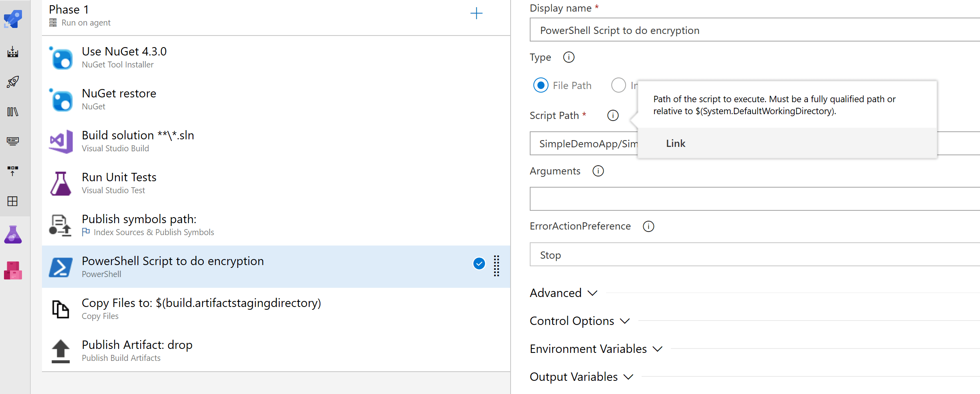The height and width of the screenshot is (394, 980).
Task: Click the Arguments info icon
Action: (598, 171)
